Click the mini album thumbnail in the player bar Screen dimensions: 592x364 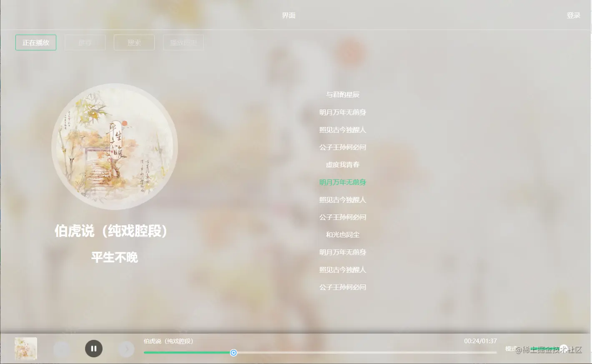[x=25, y=349]
